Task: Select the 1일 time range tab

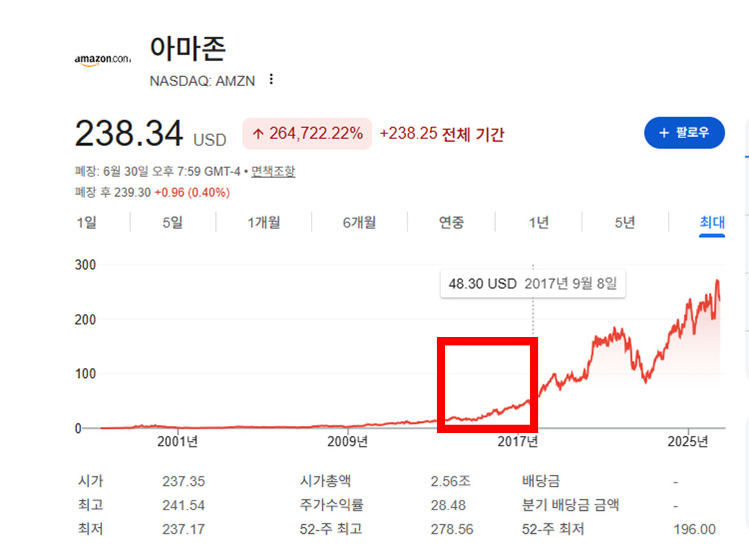Action: [x=86, y=222]
